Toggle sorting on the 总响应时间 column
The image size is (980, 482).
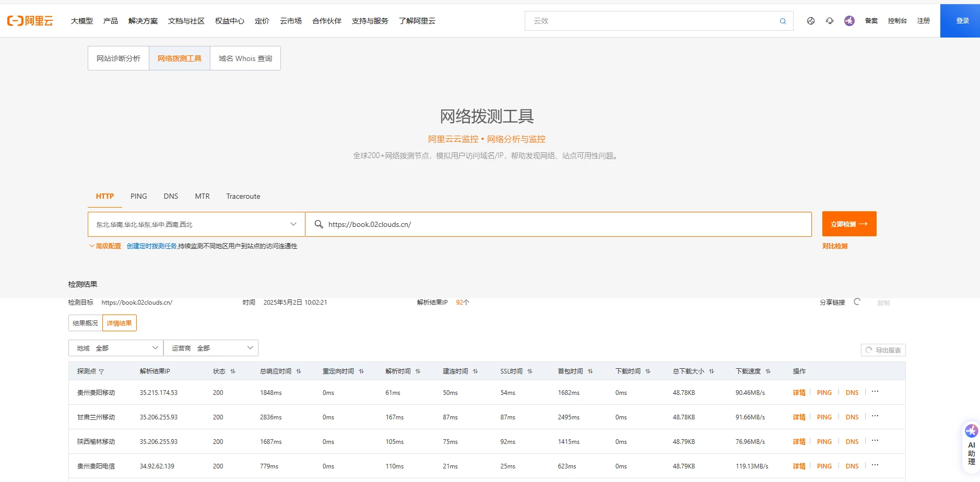[298, 371]
